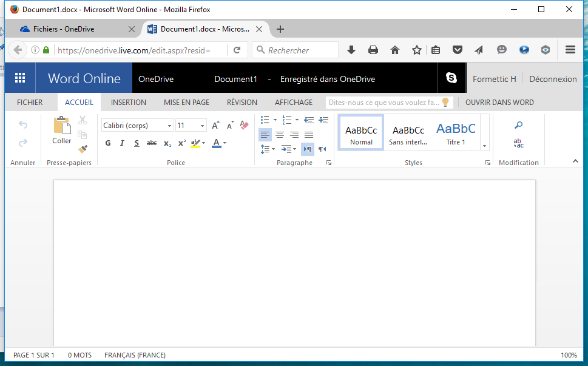Justify the paragraph text

click(309, 135)
